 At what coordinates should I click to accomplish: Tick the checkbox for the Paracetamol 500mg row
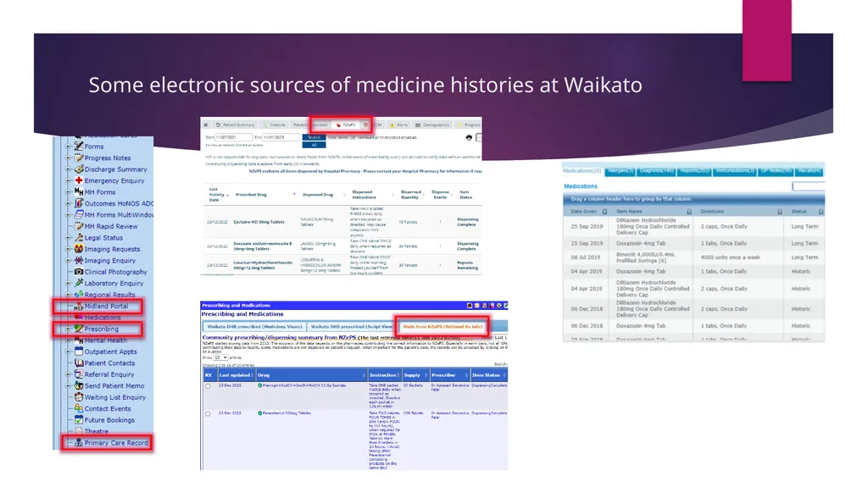point(208,414)
